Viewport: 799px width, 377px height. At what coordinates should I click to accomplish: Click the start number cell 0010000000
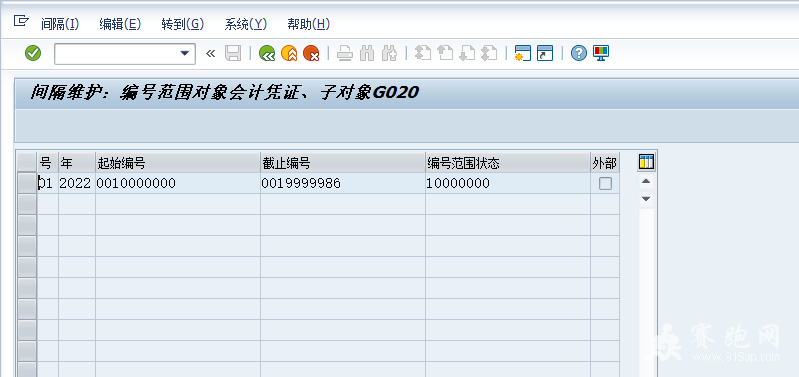[x=178, y=183]
